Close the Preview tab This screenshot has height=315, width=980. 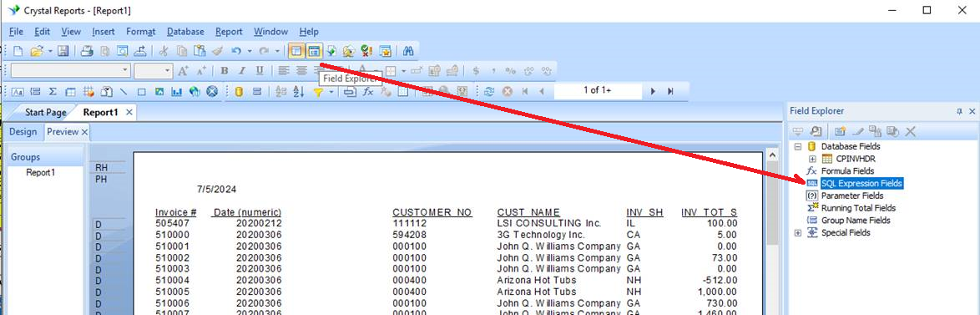84,132
